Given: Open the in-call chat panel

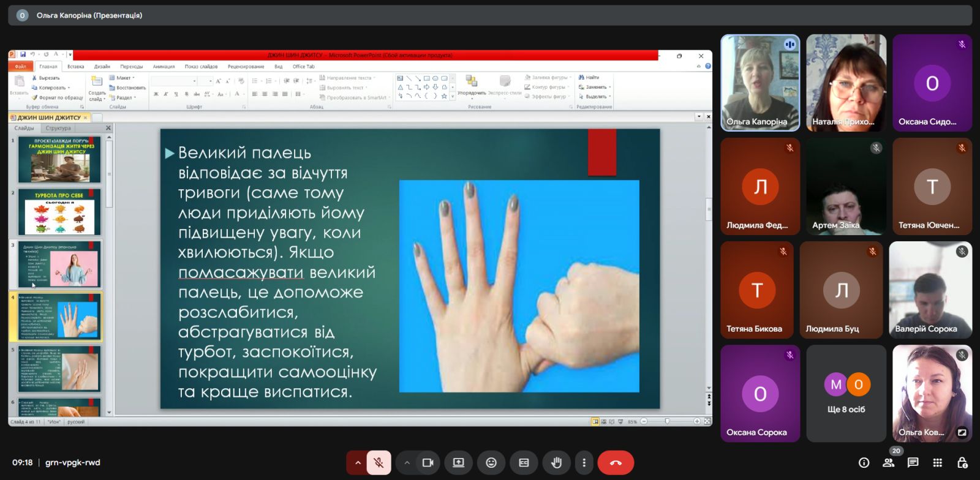Looking at the screenshot, I should [913, 463].
